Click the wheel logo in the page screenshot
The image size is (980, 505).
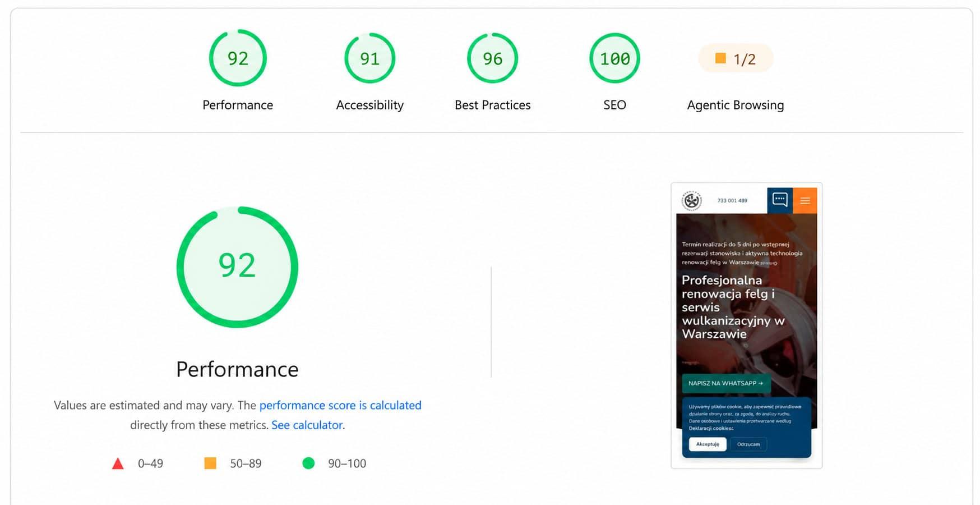[692, 200]
